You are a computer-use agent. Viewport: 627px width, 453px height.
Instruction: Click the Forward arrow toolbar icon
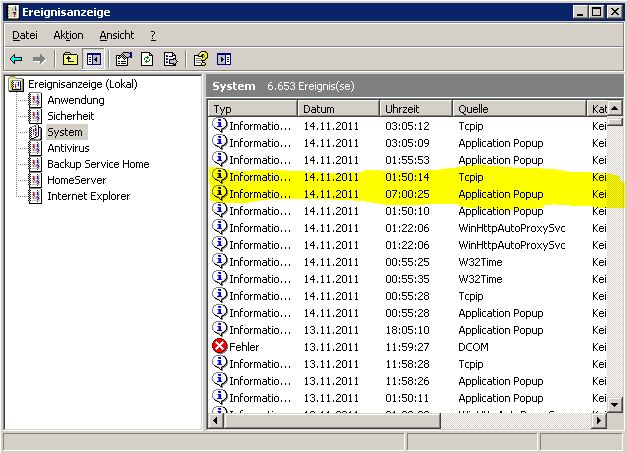click(x=39, y=60)
